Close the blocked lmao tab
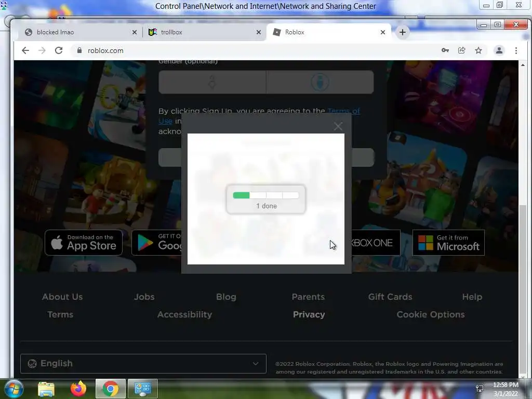 (x=135, y=32)
